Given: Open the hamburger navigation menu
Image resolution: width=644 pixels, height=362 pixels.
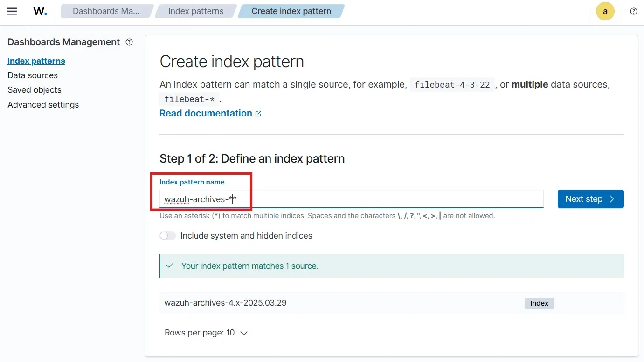Looking at the screenshot, I should click(x=12, y=12).
